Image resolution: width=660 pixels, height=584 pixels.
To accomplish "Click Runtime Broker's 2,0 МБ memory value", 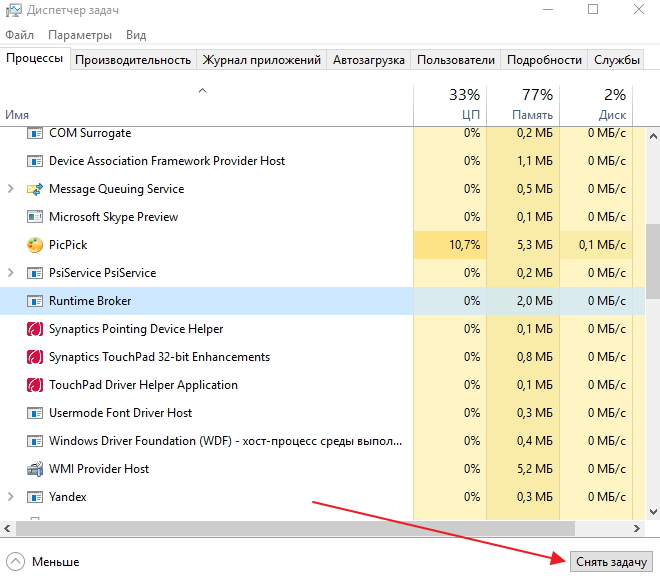I will [535, 301].
